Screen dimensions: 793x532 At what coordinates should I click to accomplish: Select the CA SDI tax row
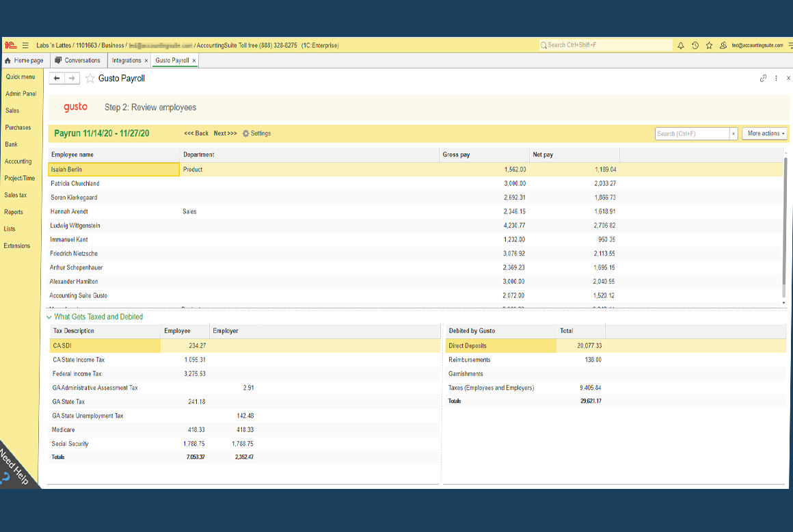coord(245,346)
